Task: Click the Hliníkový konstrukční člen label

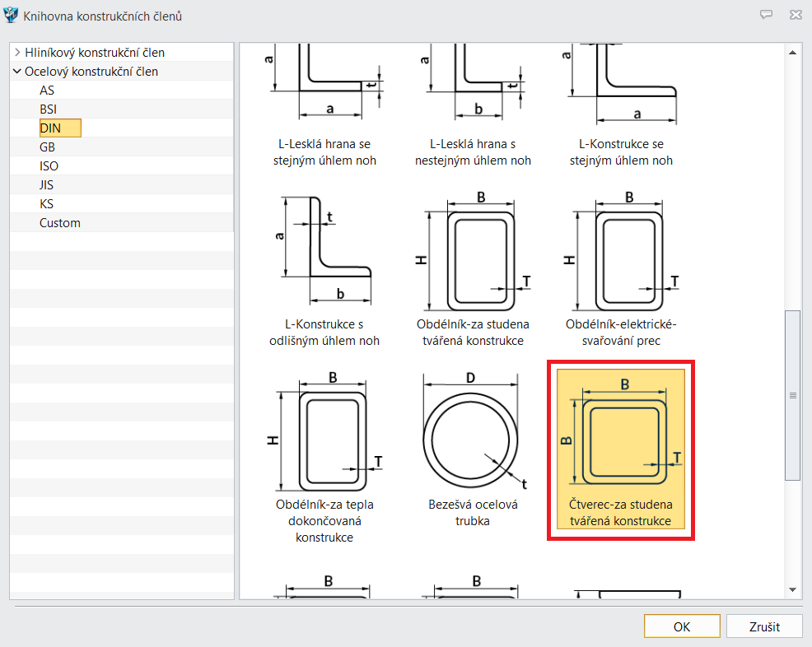Action: [x=95, y=53]
